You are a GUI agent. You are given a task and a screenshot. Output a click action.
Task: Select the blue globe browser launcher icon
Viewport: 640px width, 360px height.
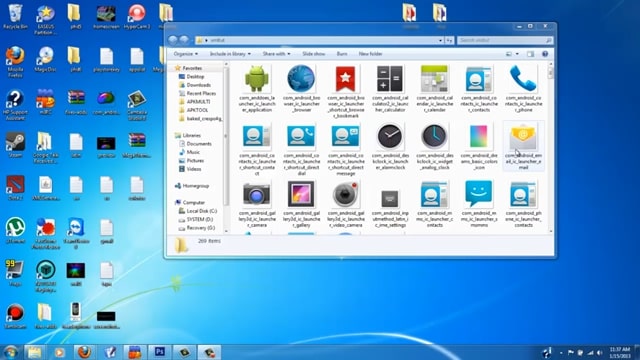[301, 79]
